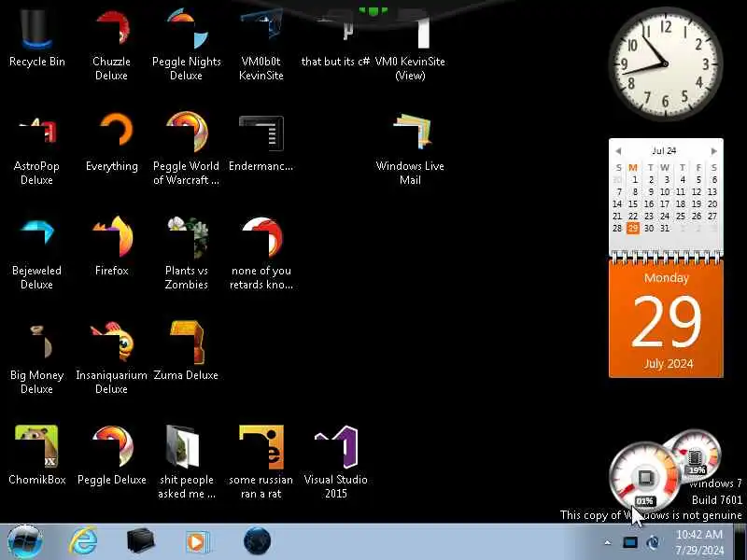Select the VM0b0t KevinSite icon
Viewport: 747px width, 560px height.
261,43
